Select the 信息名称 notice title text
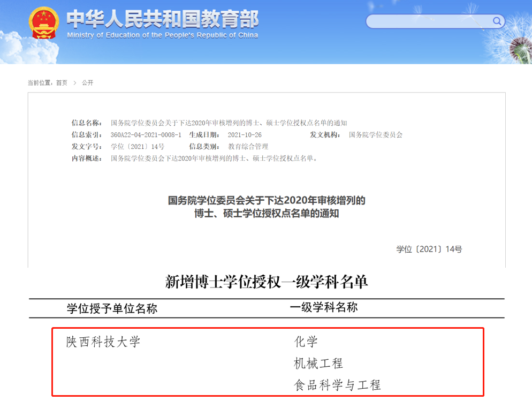 pyautogui.click(x=229, y=123)
